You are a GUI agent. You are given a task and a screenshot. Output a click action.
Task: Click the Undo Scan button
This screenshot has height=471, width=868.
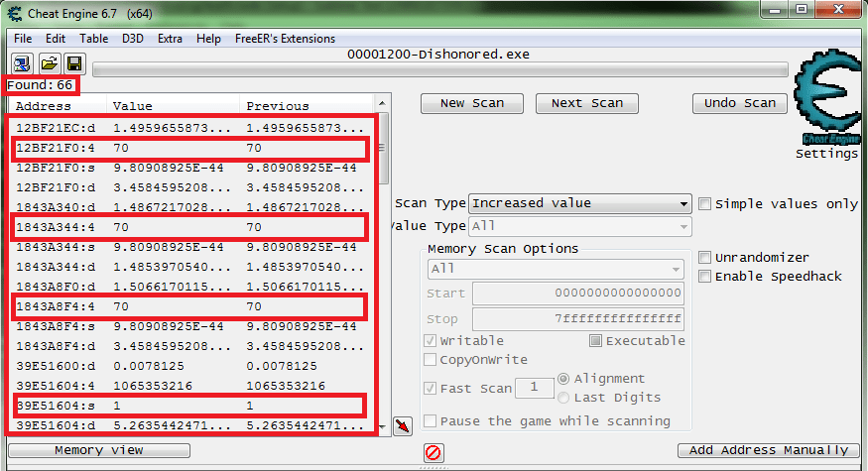tap(740, 103)
